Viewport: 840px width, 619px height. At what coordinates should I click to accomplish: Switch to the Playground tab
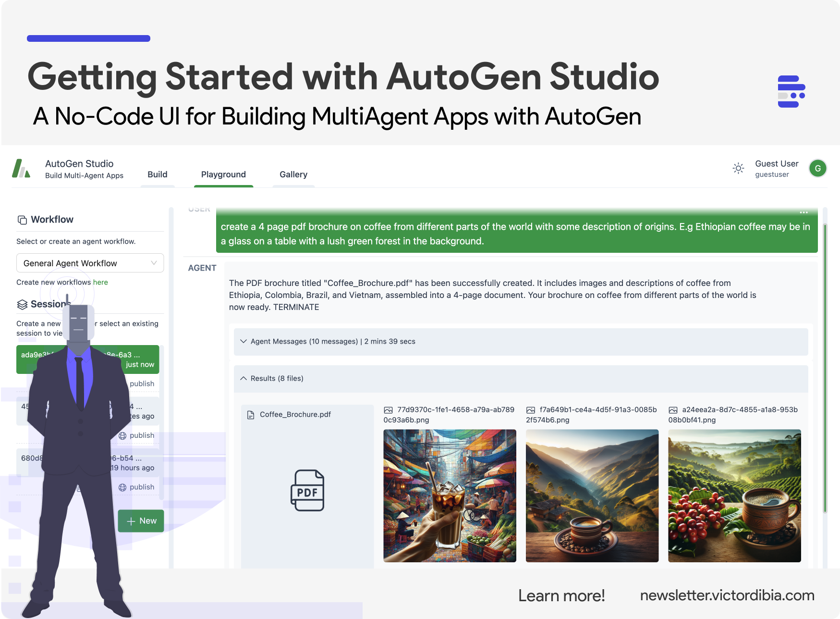pos(223,174)
